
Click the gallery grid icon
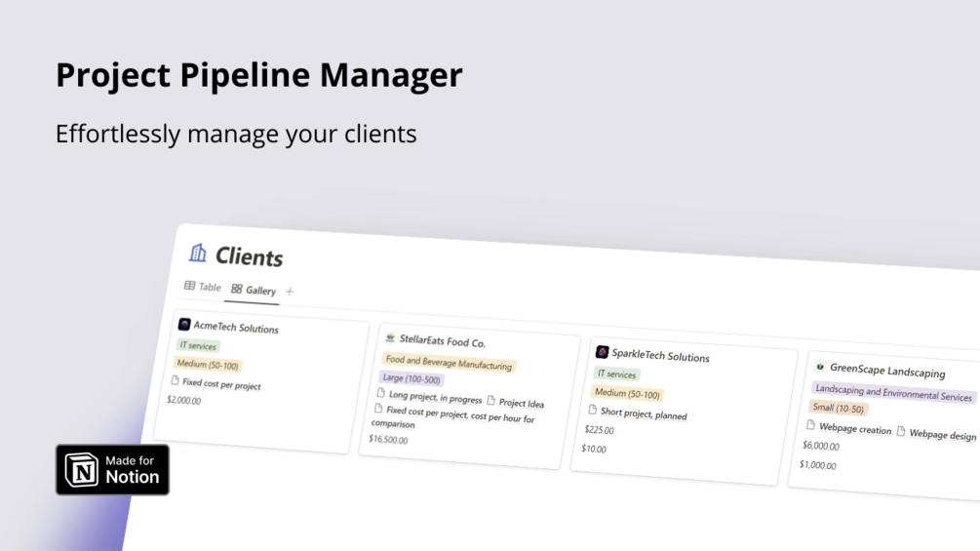(236, 289)
